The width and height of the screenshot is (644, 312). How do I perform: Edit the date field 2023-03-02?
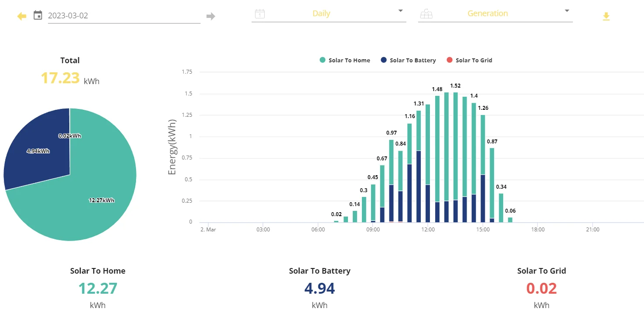point(124,16)
